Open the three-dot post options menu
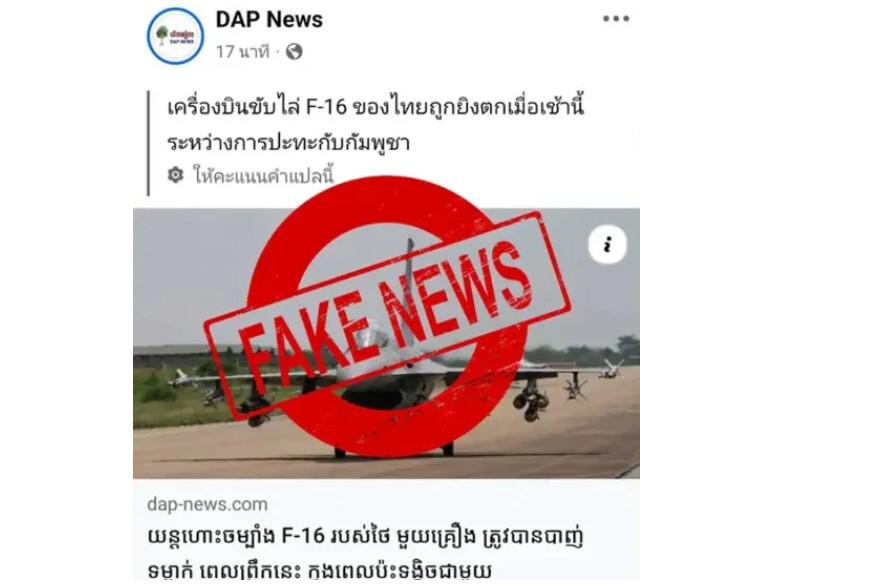 click(x=616, y=19)
